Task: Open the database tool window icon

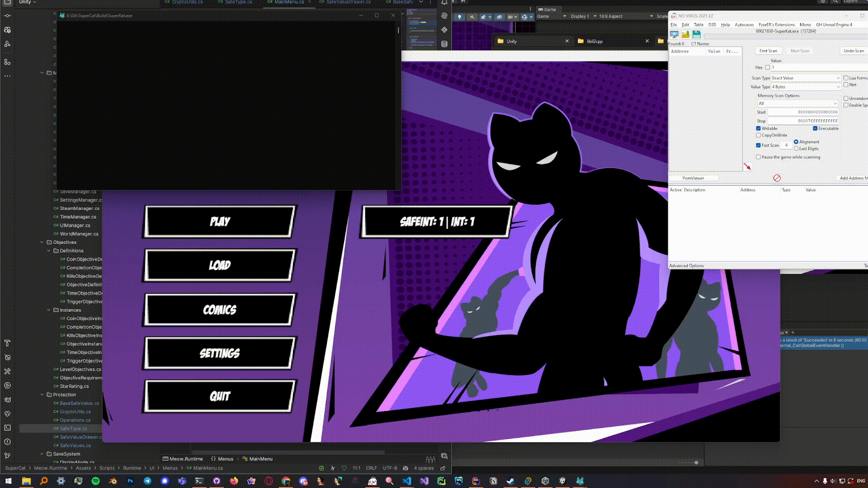Action: 444,44
